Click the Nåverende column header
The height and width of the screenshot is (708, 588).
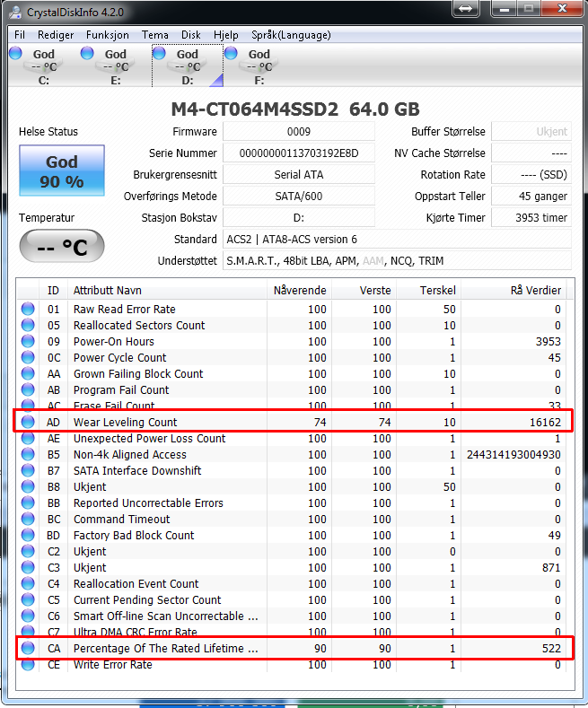[300, 291]
